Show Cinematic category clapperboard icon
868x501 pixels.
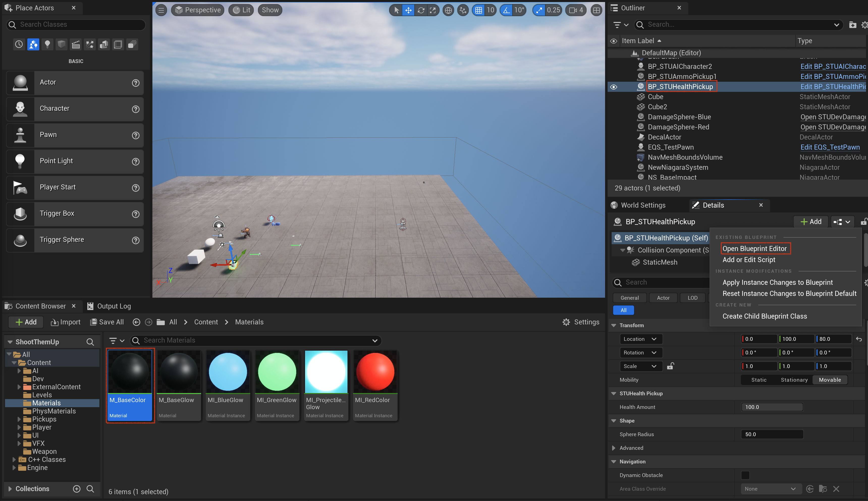point(76,44)
